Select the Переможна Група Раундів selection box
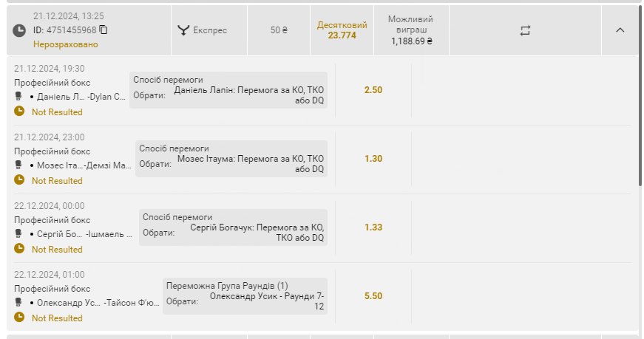Image resolution: width=644 pixels, height=339 pixels. pos(245,296)
